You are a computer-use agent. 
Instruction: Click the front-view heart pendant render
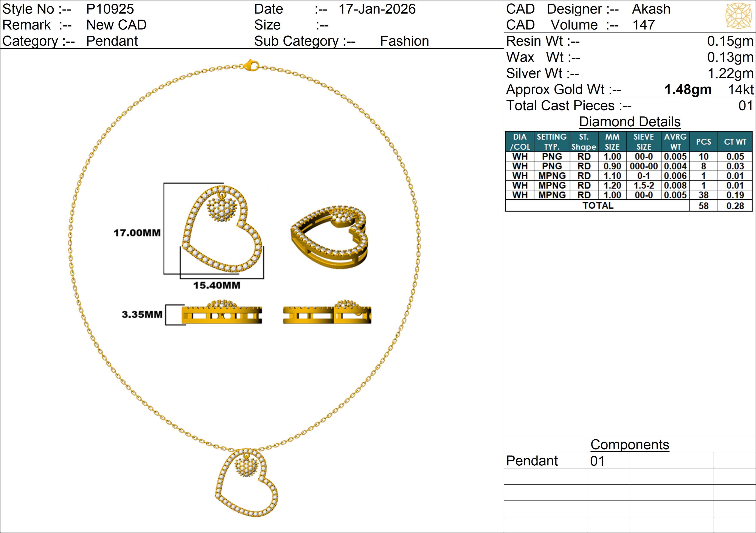click(222, 229)
